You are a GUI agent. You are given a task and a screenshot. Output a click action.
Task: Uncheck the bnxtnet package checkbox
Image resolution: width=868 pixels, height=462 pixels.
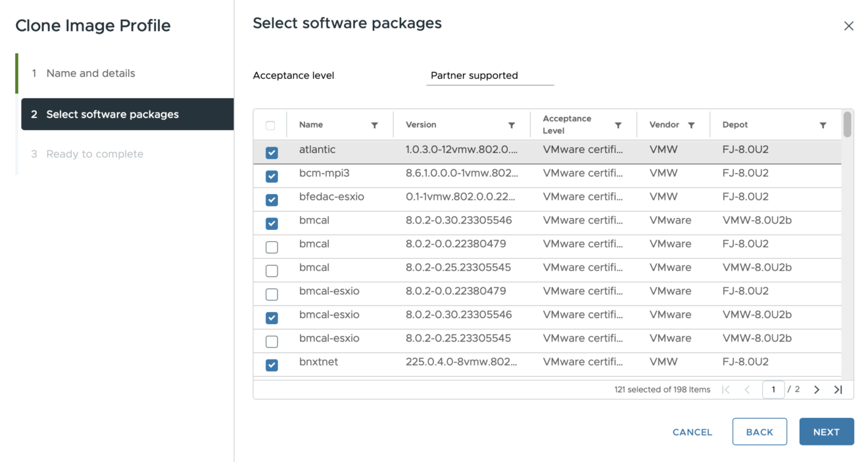click(x=272, y=365)
